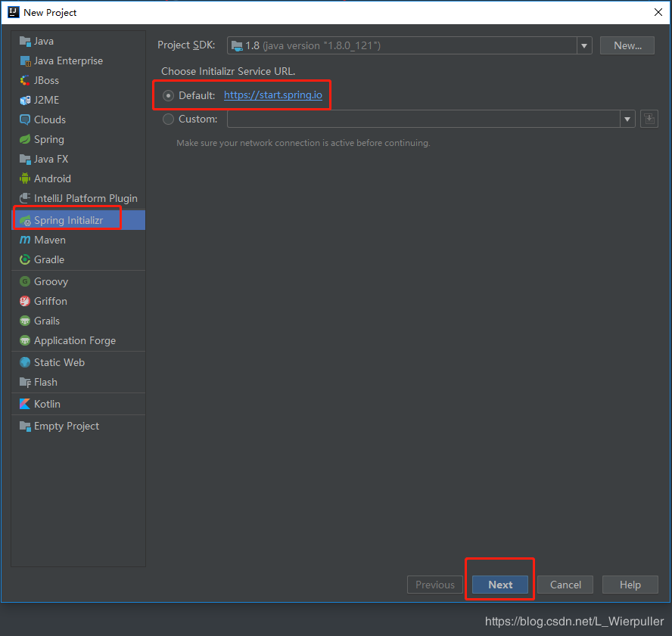This screenshot has height=636, width=672.
Task: Click the Next button
Action: pos(500,585)
